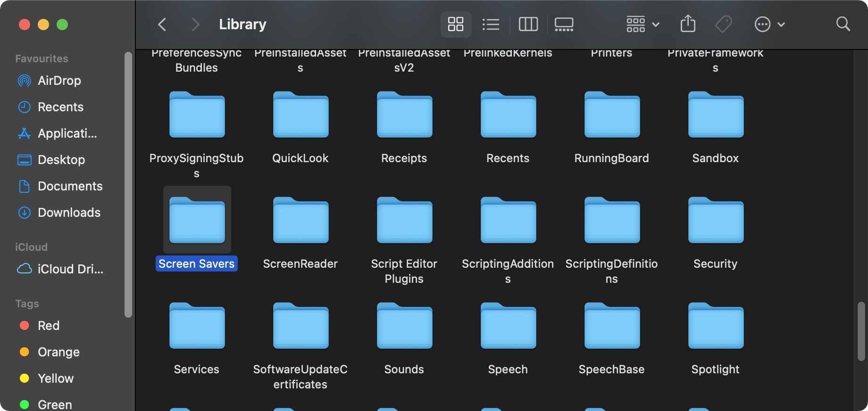This screenshot has height=411, width=868.
Task: Select the Recents folder icon in Library
Action: click(508, 115)
